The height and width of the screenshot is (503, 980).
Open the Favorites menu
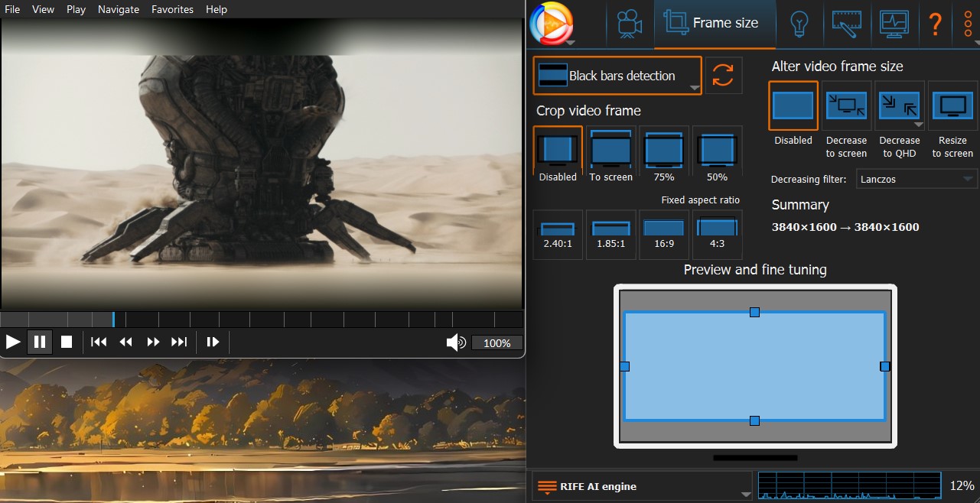[172, 9]
